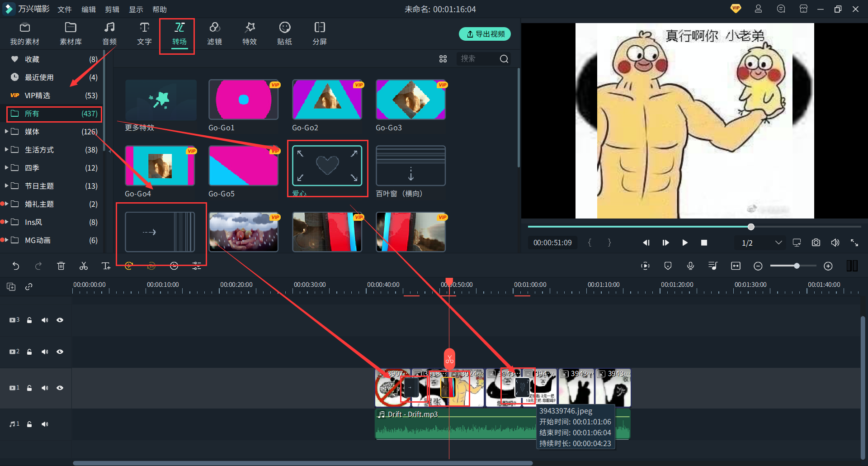Switch transitions to grid view layout

pyautogui.click(x=443, y=59)
